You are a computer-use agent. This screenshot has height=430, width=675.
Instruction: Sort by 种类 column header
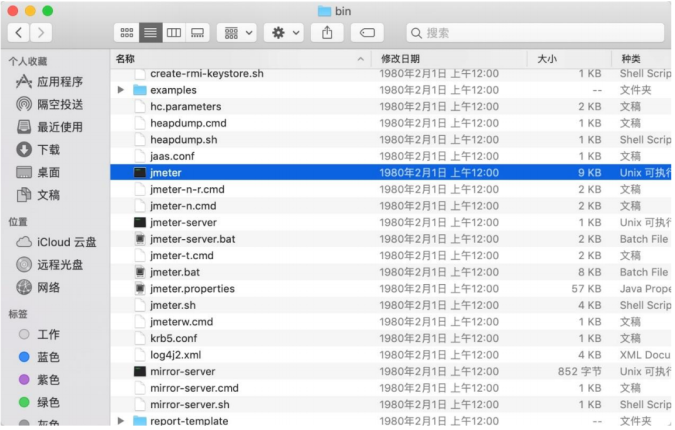(x=642, y=59)
